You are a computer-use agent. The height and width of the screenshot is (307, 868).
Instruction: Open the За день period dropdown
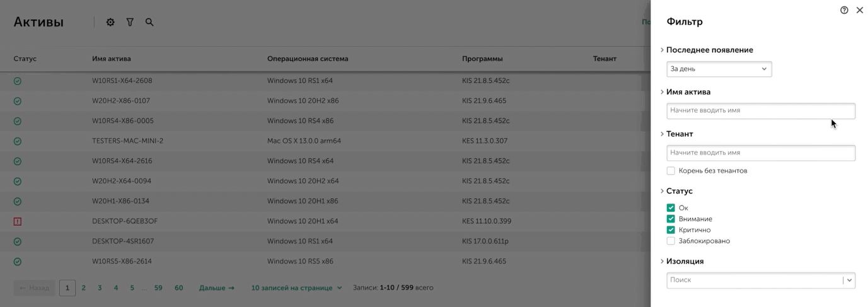tap(719, 69)
